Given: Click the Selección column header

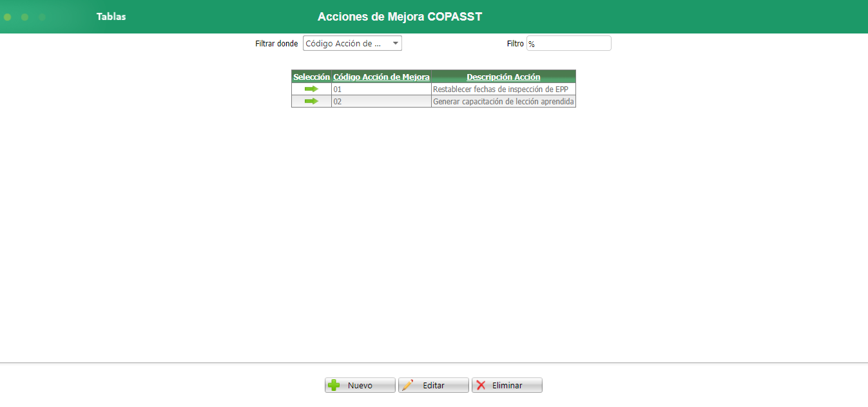Looking at the screenshot, I should (311, 77).
